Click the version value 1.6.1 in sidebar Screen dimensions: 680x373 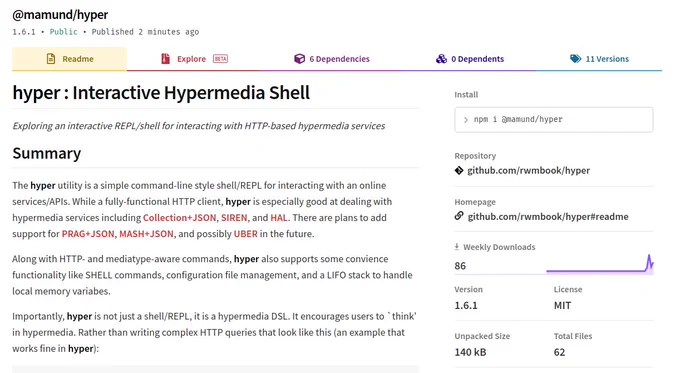(466, 305)
